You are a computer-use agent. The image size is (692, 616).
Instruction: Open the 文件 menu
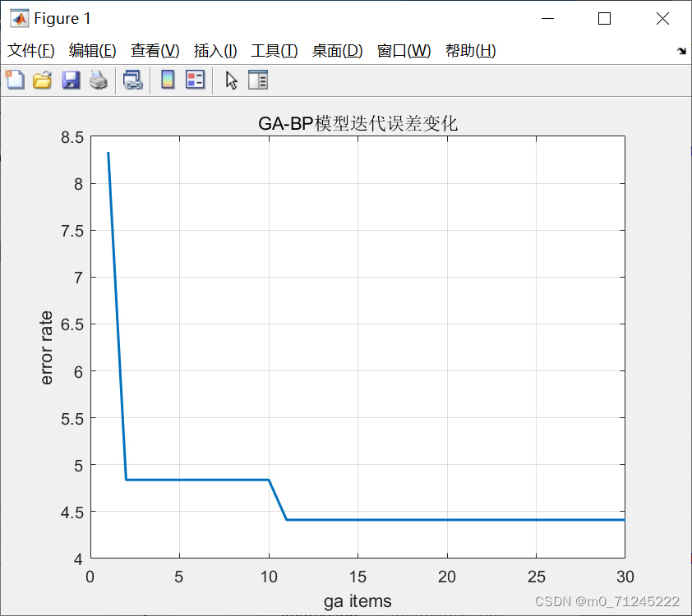(x=31, y=50)
